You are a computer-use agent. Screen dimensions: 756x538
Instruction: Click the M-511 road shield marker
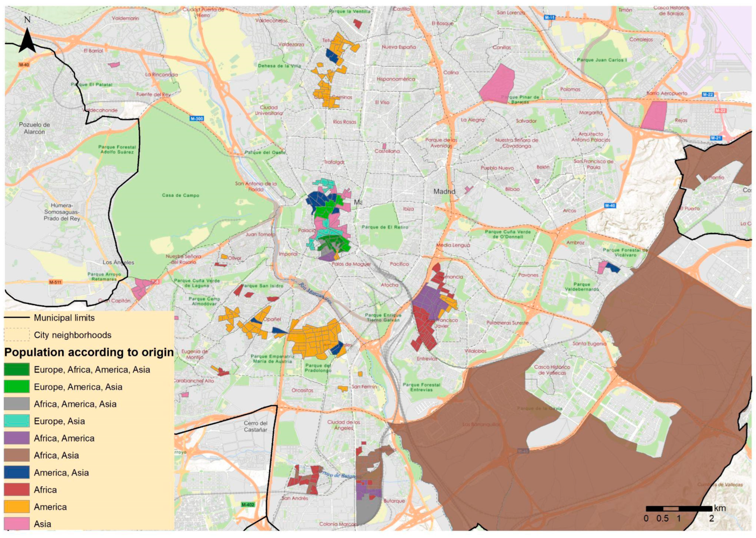point(55,282)
